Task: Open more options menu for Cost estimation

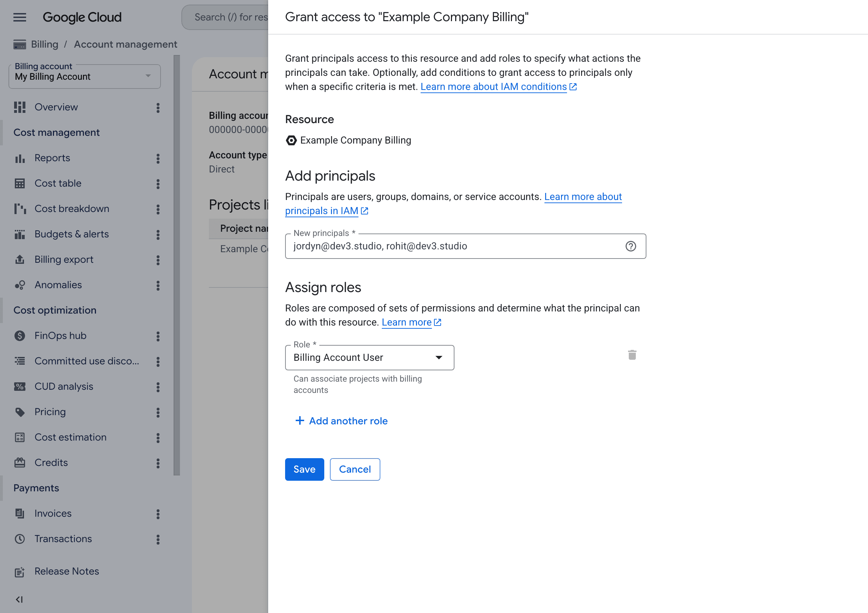Action: [x=158, y=438]
